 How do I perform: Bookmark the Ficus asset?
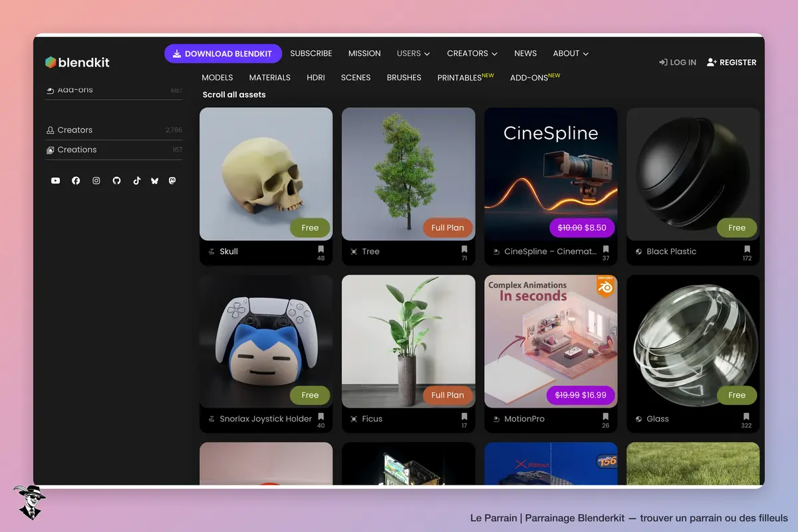coord(464,418)
